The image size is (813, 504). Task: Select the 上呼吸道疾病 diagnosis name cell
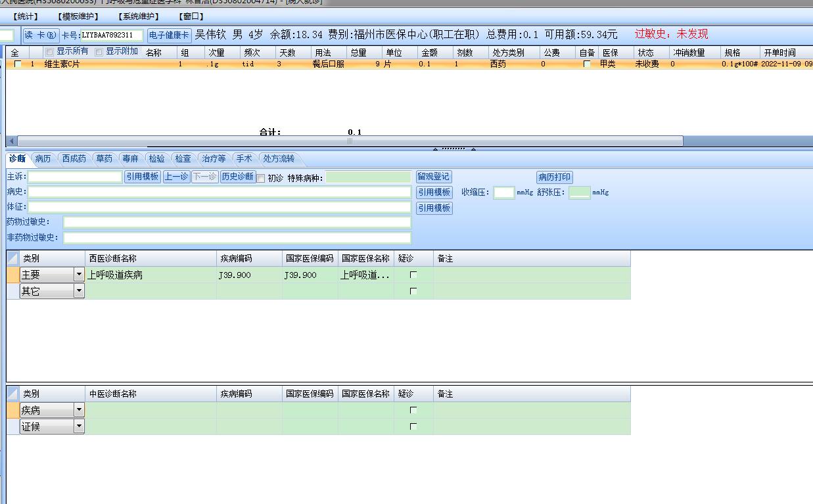click(151, 275)
